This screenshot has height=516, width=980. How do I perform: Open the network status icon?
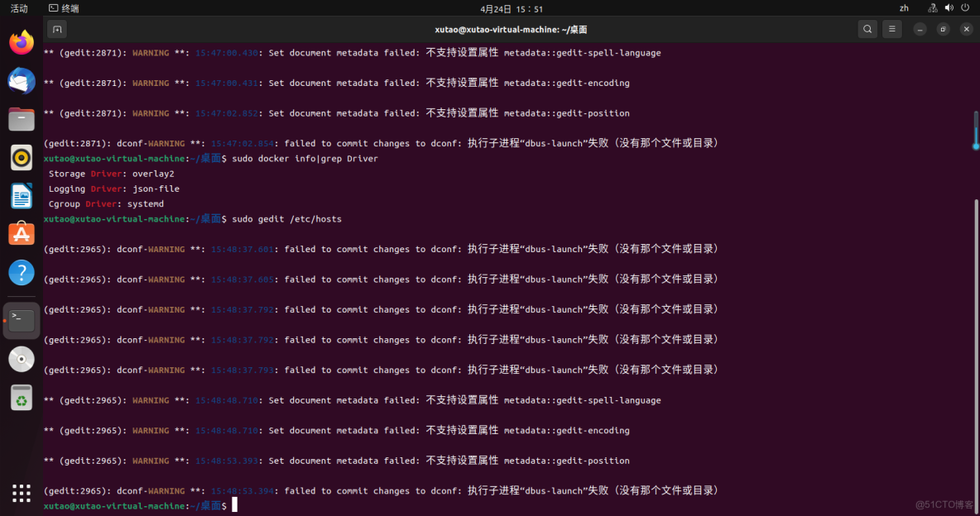coord(933,8)
